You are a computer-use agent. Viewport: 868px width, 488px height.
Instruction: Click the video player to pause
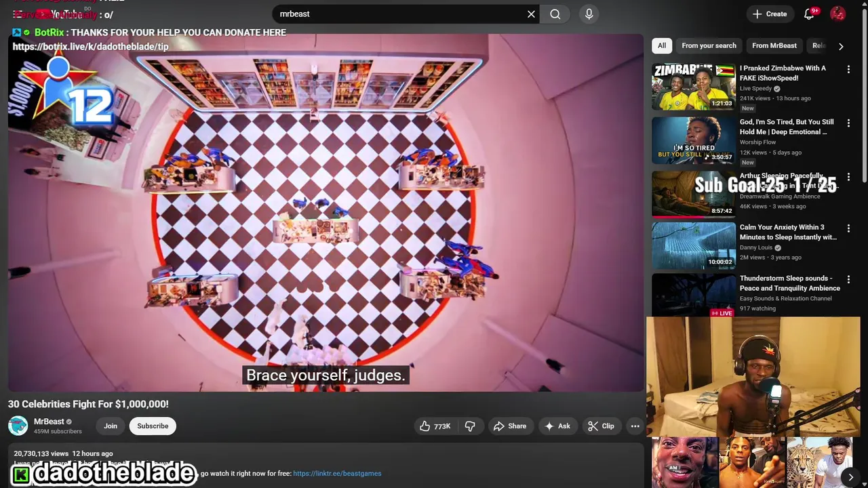click(x=325, y=213)
